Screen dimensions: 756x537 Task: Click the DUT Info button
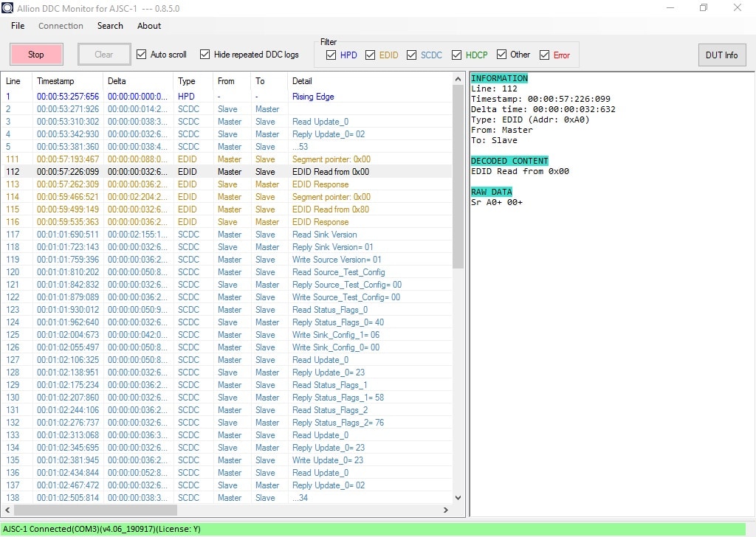[721, 55]
